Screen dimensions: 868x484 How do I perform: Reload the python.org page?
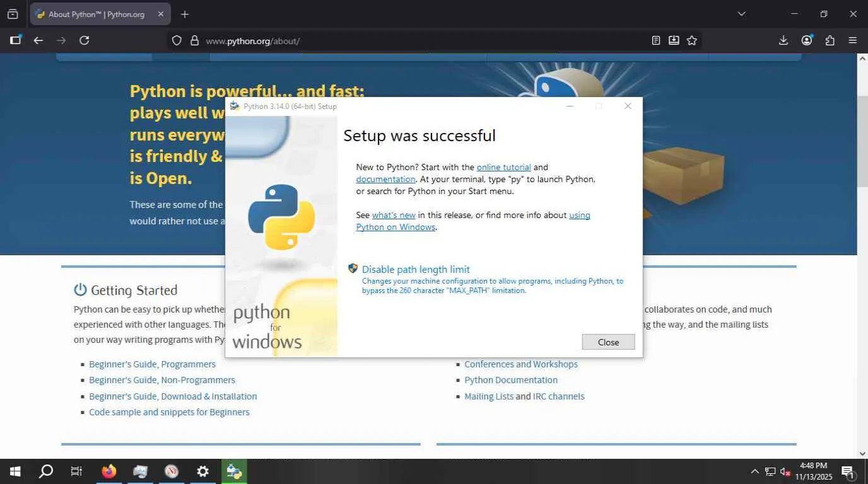point(84,40)
